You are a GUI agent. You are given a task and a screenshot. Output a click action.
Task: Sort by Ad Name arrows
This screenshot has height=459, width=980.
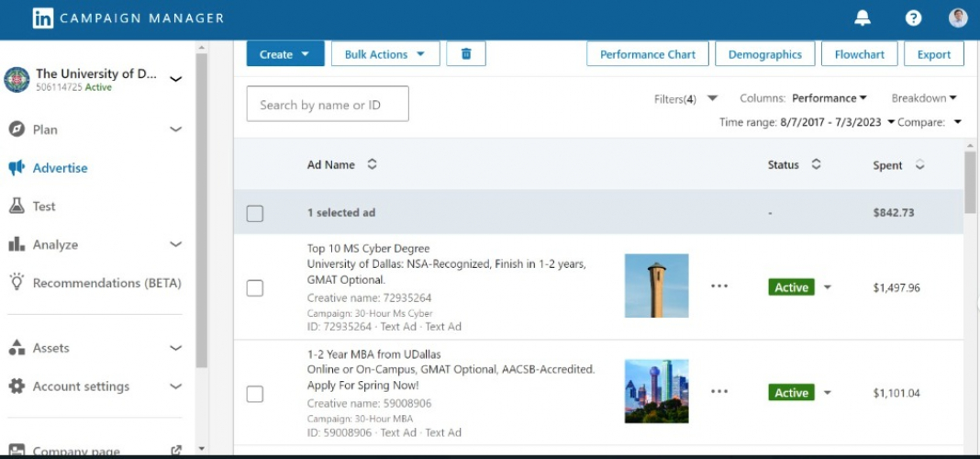pyautogui.click(x=372, y=164)
